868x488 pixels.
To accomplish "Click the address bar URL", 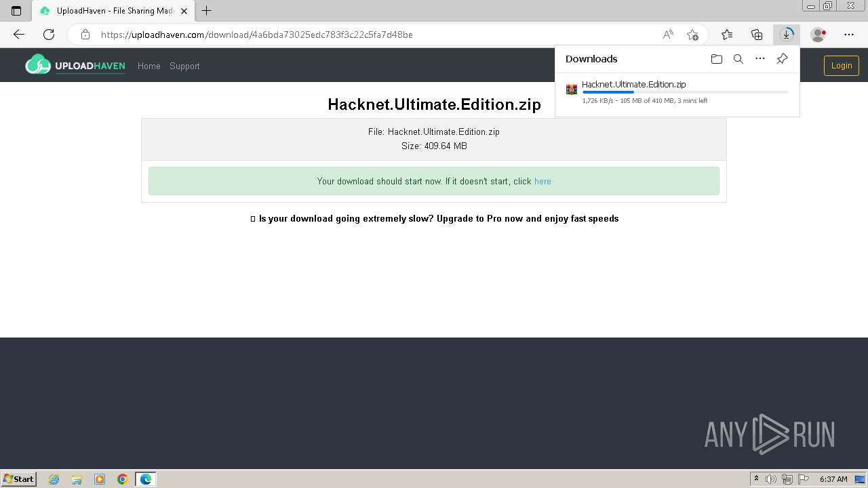I will click(x=256, y=35).
